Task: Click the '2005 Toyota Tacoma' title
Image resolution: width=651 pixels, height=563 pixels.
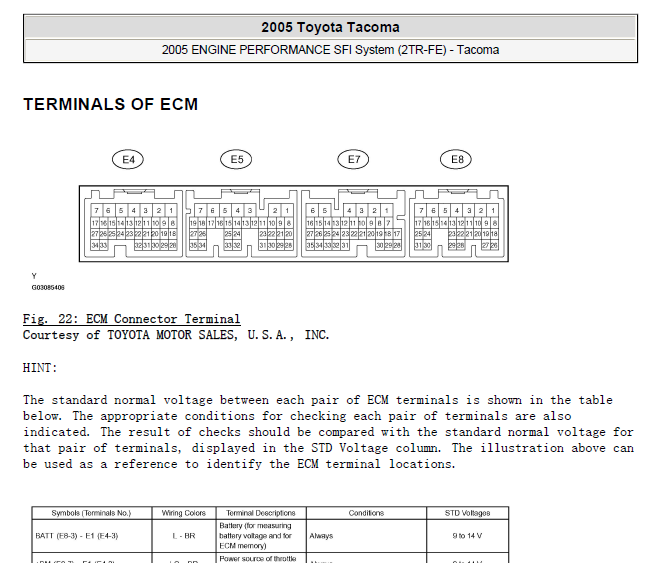Action: pos(330,27)
